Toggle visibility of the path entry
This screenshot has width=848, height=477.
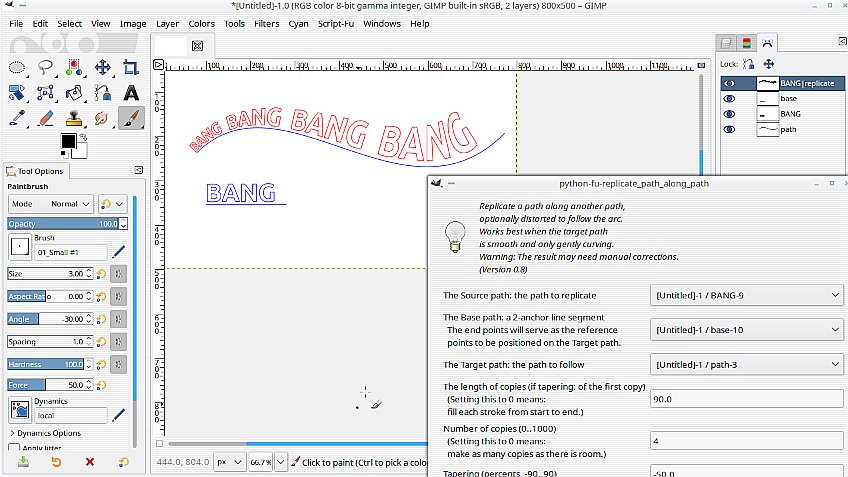729,129
